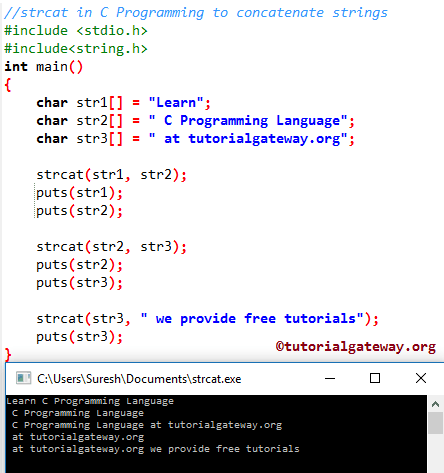Click the first 'puts(str1);' statement
This screenshot has height=473, width=444.
(80, 193)
